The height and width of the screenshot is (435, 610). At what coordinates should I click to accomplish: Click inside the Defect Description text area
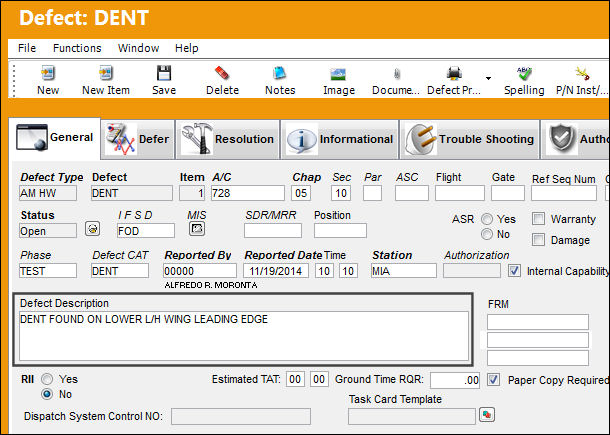coord(244,336)
